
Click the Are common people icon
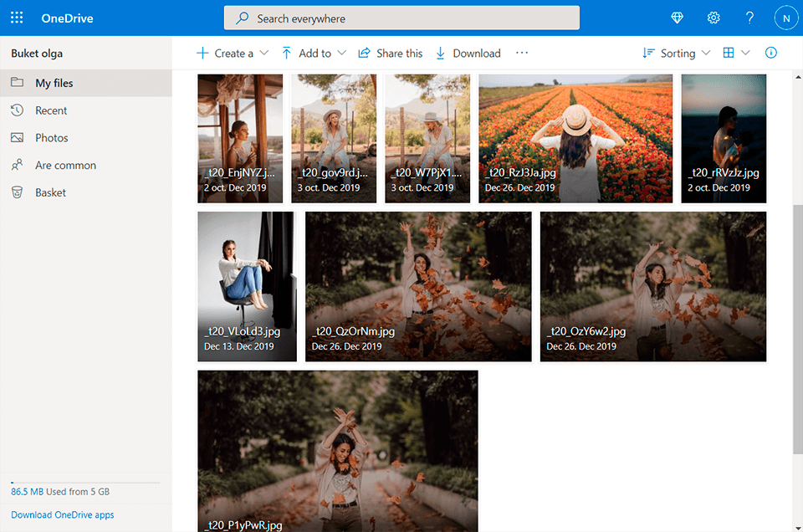coord(17,165)
